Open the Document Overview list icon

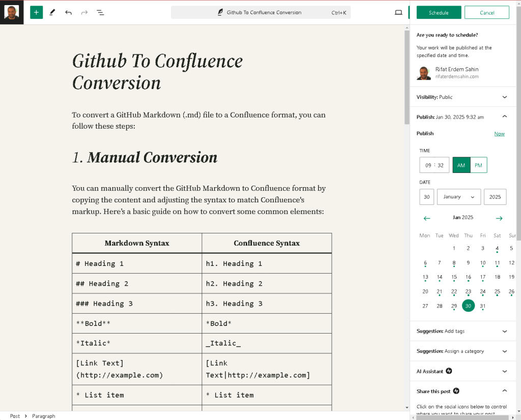click(x=100, y=13)
